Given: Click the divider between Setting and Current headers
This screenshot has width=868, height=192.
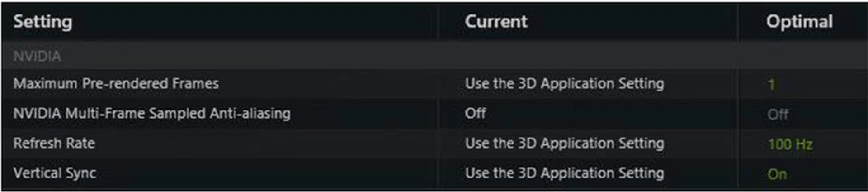Looking at the screenshot, I should 438,22.
